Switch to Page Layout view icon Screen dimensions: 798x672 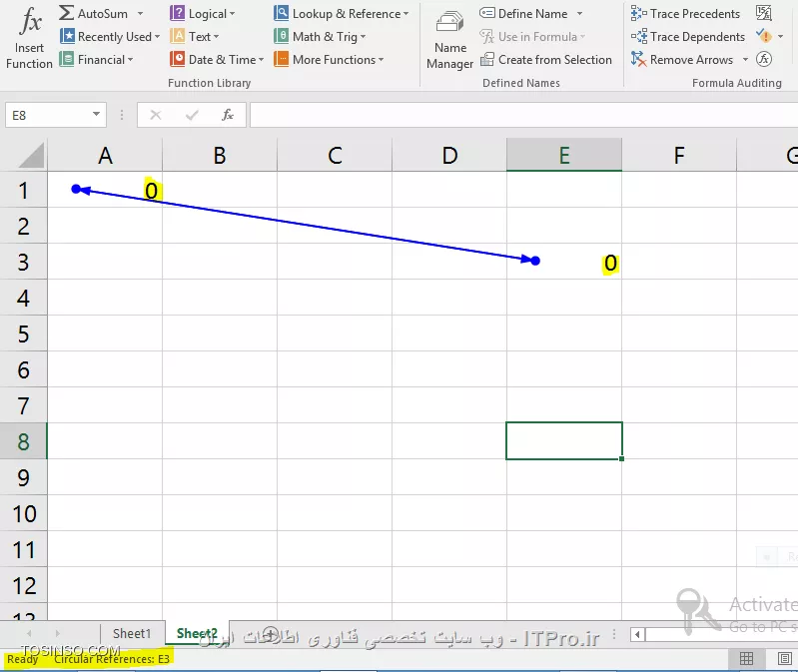click(785, 659)
